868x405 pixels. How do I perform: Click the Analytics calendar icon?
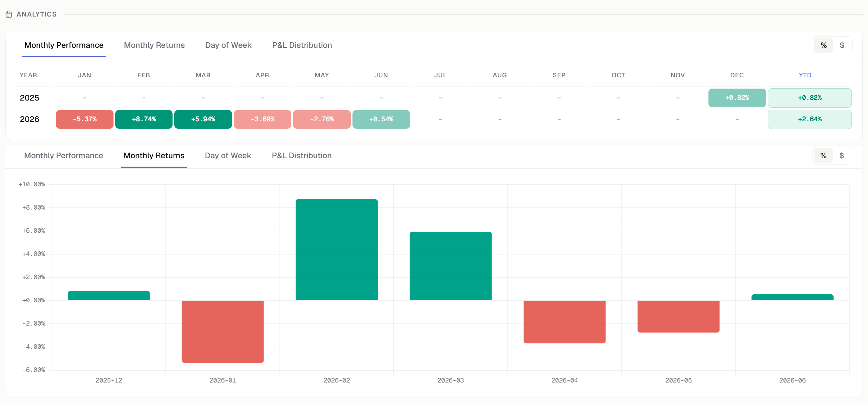point(9,14)
